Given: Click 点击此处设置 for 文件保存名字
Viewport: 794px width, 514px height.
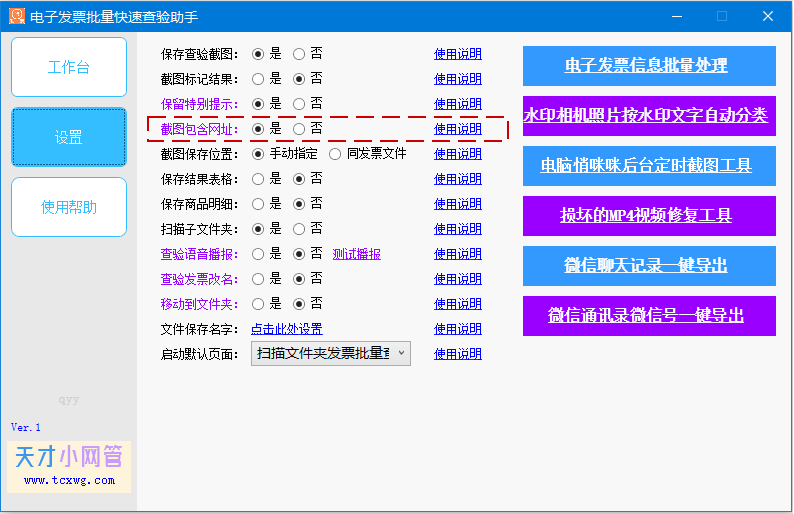Looking at the screenshot, I should pyautogui.click(x=287, y=329).
